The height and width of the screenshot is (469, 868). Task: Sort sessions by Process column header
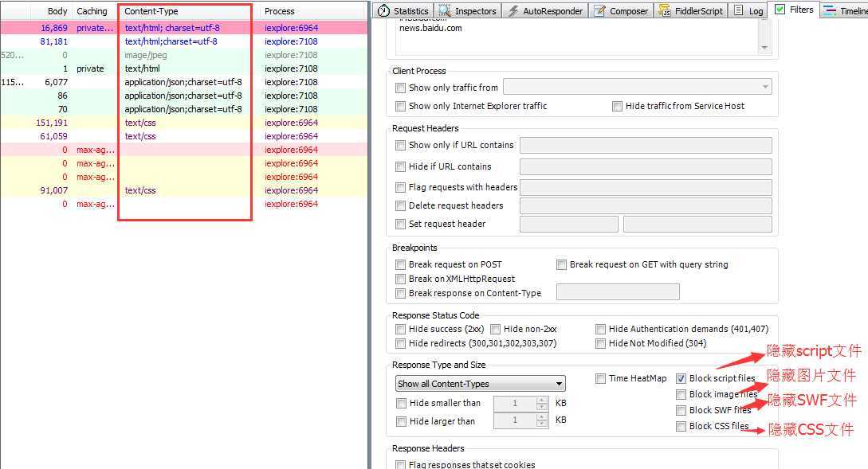click(280, 11)
